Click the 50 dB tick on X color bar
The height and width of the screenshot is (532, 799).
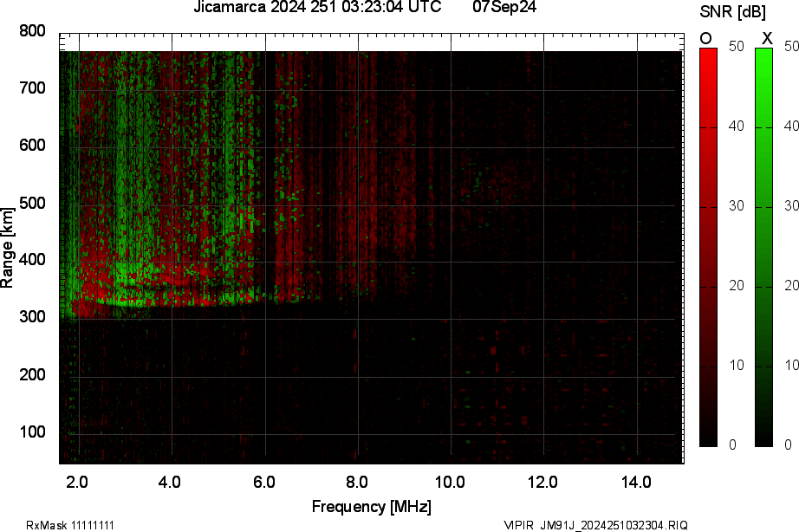(790, 47)
